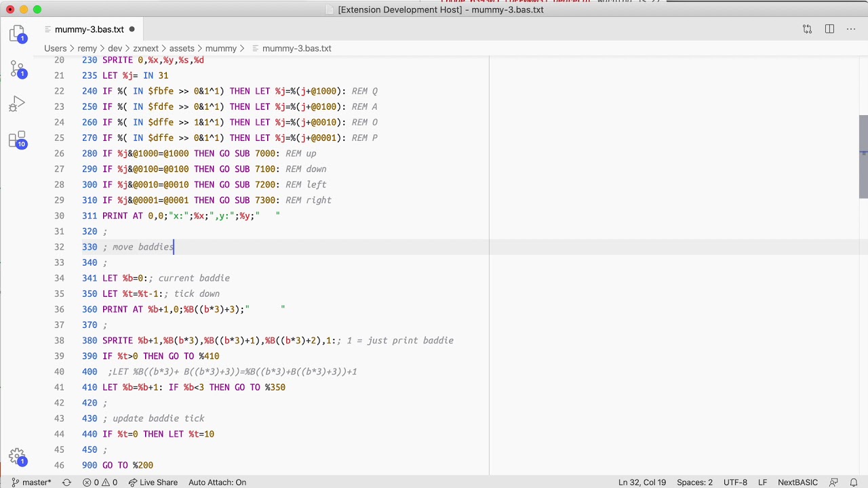Screen dimensions: 868x488
Task: Start a Live Share session
Action: pyautogui.click(x=153, y=482)
